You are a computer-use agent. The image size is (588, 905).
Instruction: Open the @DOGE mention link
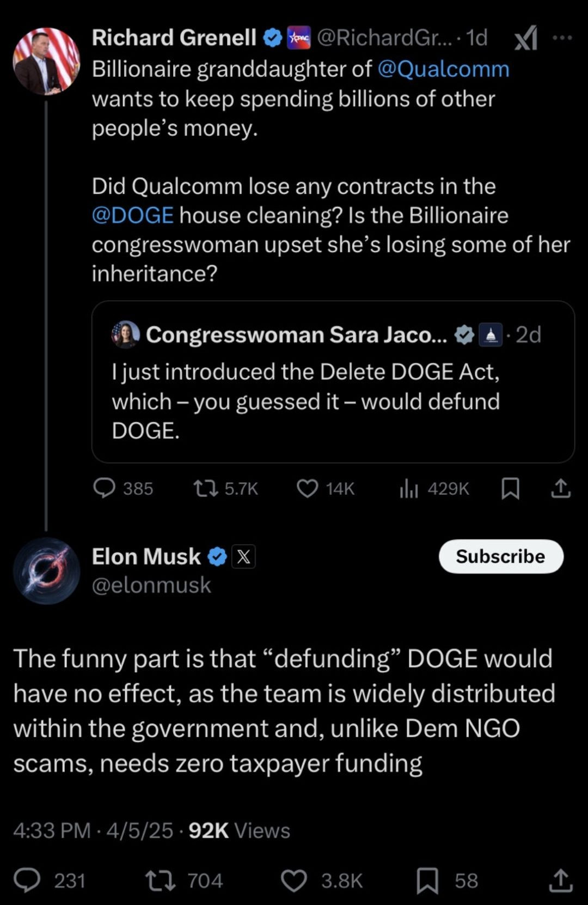pyautogui.click(x=133, y=215)
